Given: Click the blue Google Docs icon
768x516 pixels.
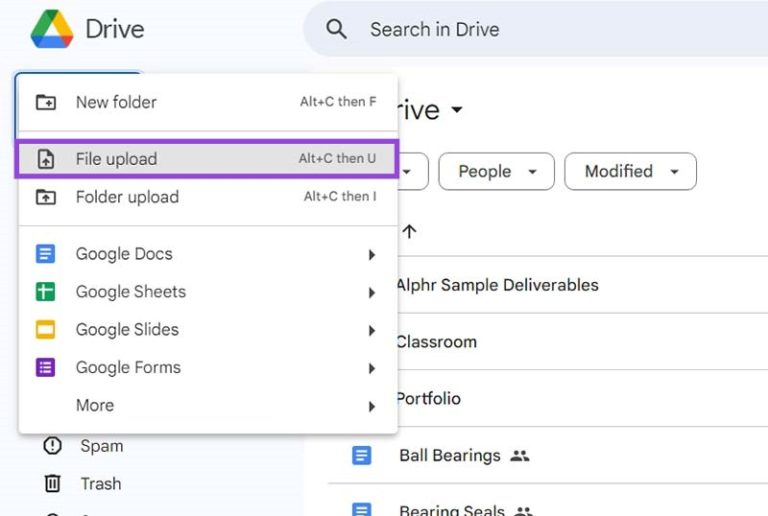Looking at the screenshot, I should pyautogui.click(x=46, y=254).
